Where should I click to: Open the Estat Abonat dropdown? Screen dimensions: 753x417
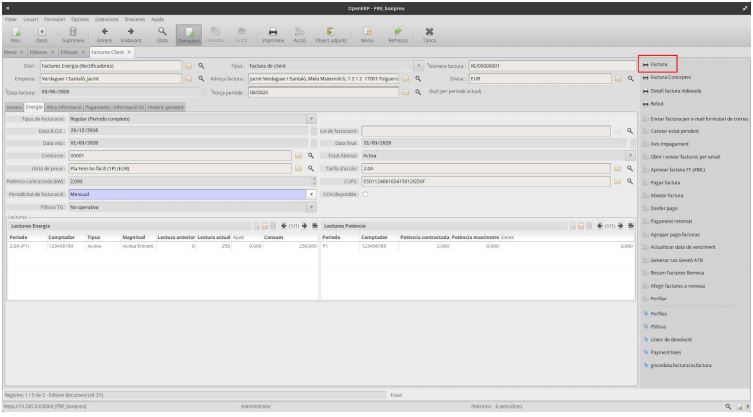[x=630, y=155]
